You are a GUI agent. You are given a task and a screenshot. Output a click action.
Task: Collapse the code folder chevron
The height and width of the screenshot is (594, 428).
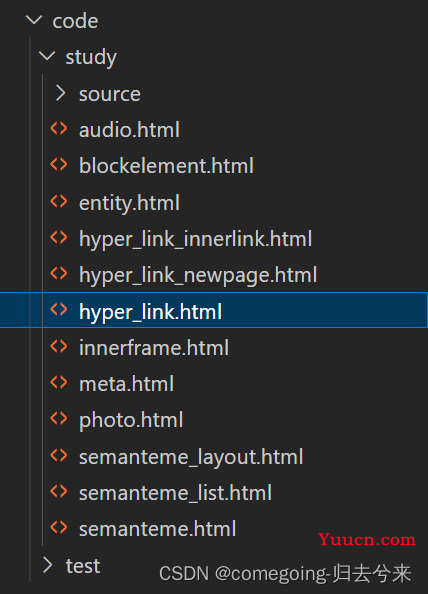tap(34, 20)
